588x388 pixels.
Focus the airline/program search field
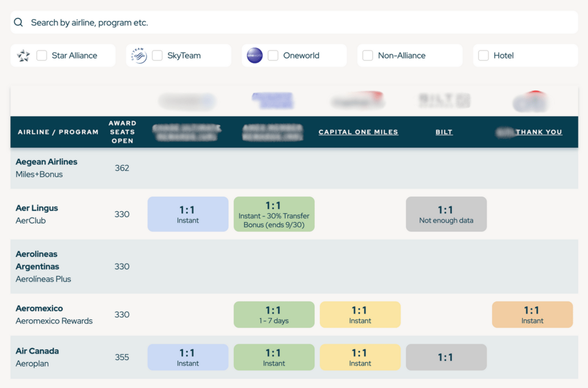click(294, 22)
